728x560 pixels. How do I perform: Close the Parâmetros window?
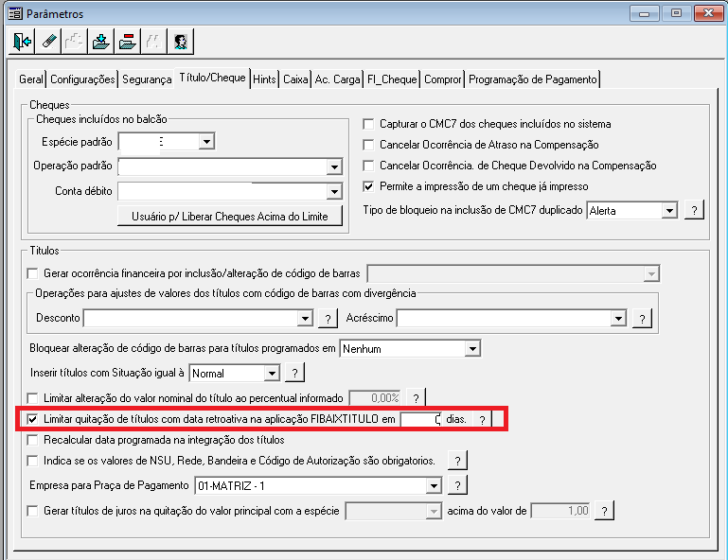click(708, 13)
